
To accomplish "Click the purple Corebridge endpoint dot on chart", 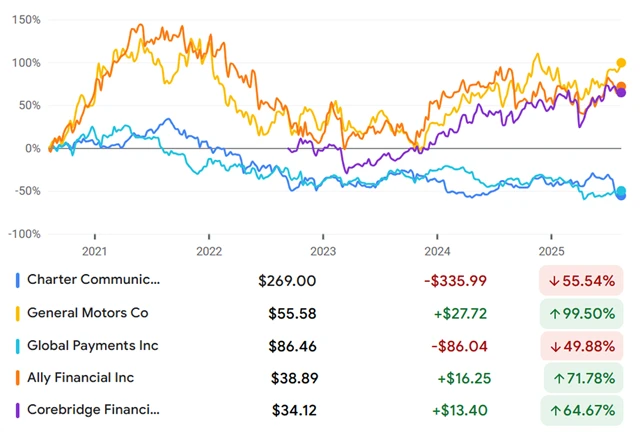I will [x=621, y=93].
